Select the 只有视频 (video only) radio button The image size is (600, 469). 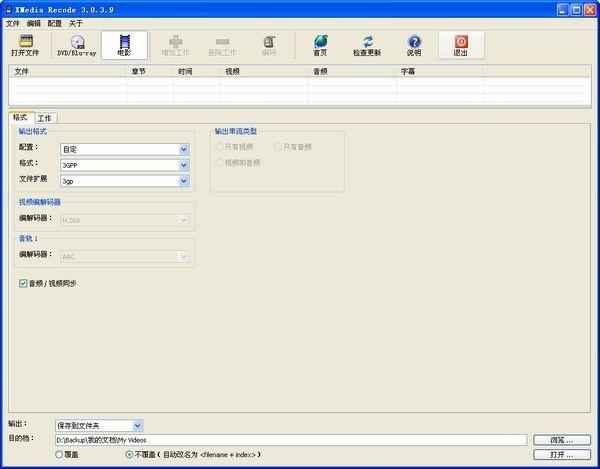pos(220,147)
